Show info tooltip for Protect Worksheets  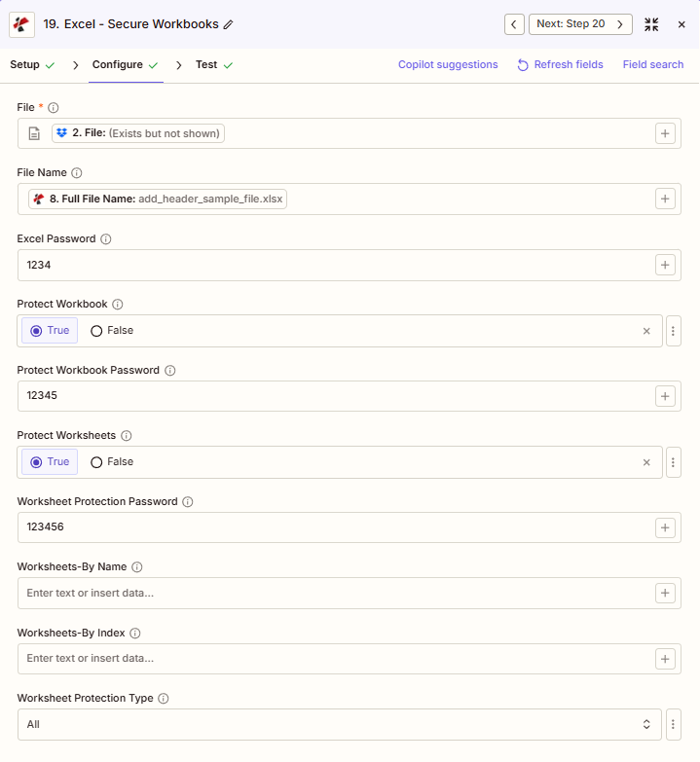(127, 435)
